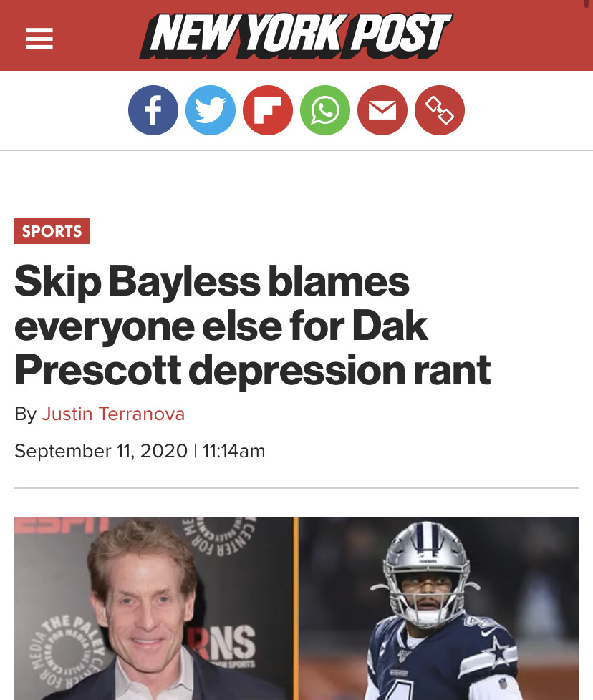
Task: Open the SPORTS section tag
Action: 52,231
